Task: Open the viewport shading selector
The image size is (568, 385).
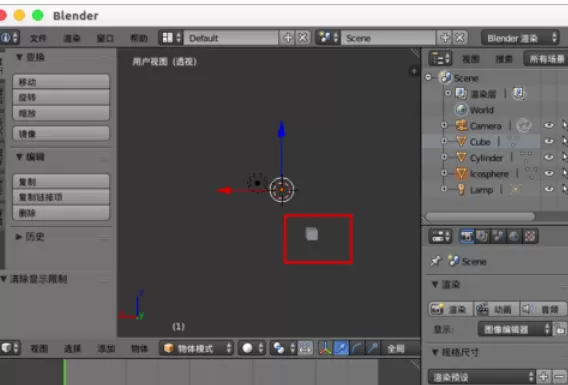Action: pyautogui.click(x=252, y=348)
